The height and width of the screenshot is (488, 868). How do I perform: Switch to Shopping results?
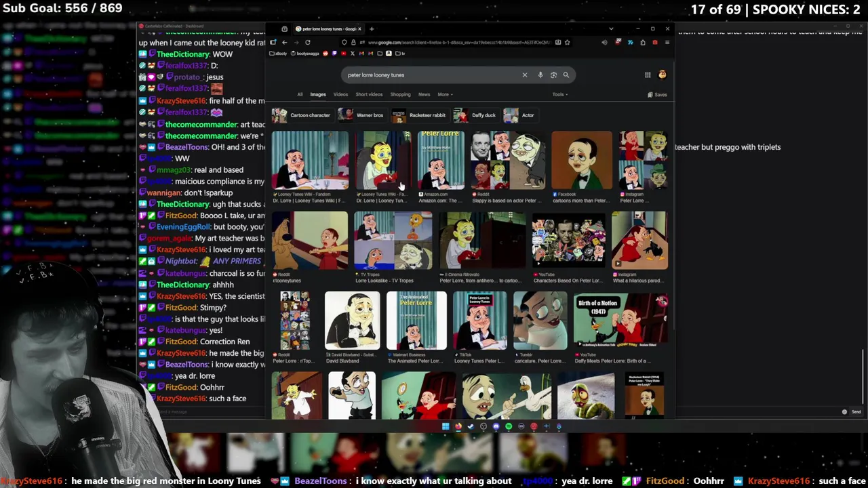(400, 95)
